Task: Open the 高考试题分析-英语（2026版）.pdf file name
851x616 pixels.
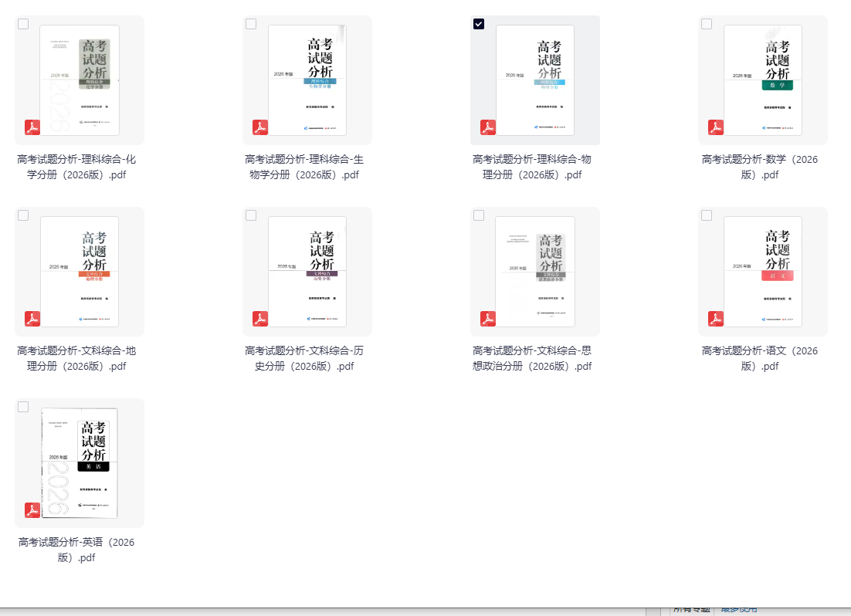Action: pyautogui.click(x=76, y=550)
